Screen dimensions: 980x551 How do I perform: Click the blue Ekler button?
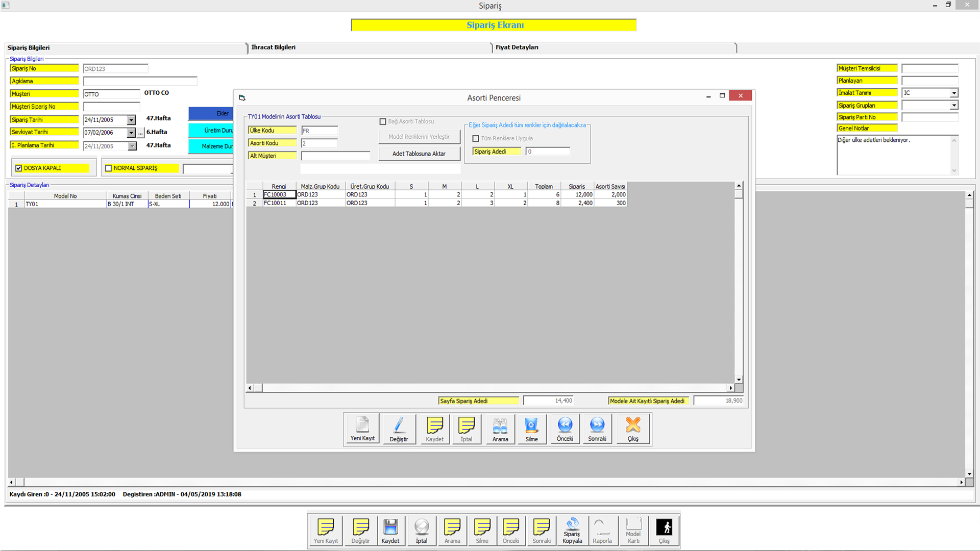(x=211, y=113)
